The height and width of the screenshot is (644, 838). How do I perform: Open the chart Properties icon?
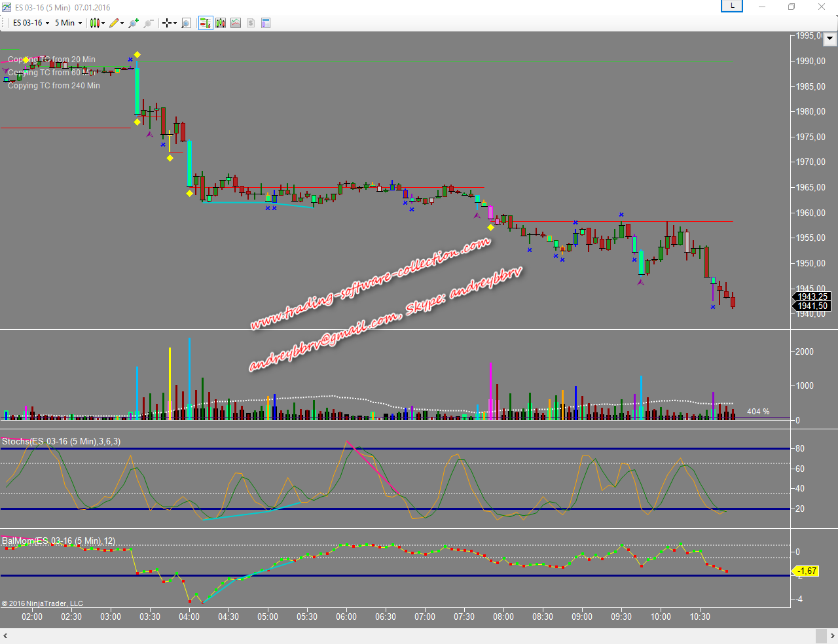pyautogui.click(x=266, y=23)
